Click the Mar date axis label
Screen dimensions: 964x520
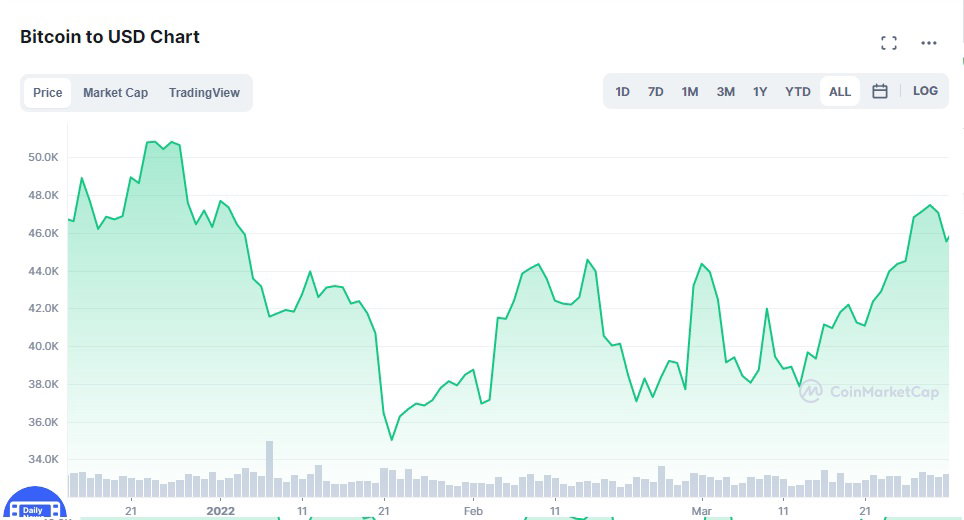tap(701, 511)
